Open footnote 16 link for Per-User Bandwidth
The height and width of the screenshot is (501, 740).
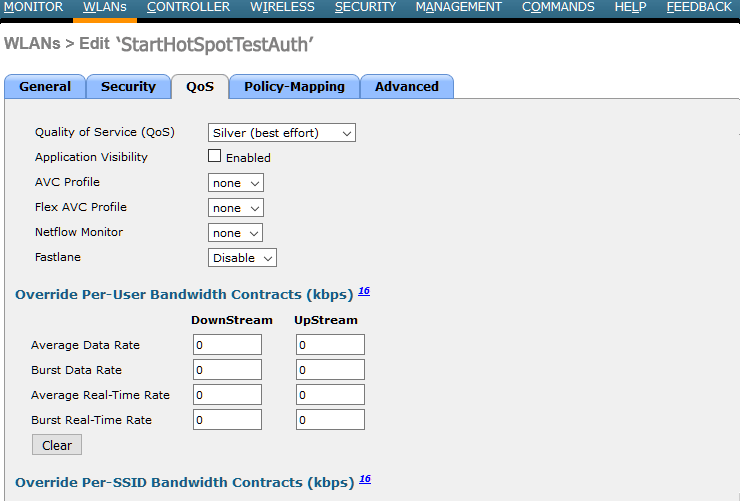coord(364,292)
